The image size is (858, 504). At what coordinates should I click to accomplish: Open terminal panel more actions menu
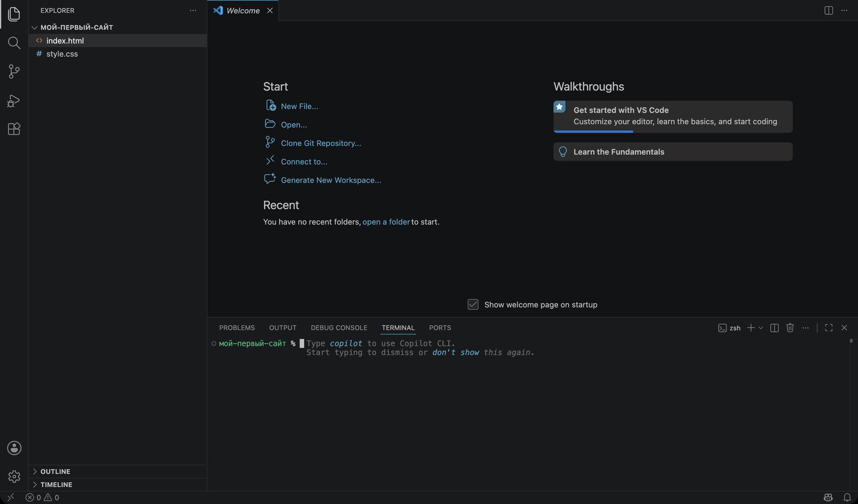pos(805,328)
